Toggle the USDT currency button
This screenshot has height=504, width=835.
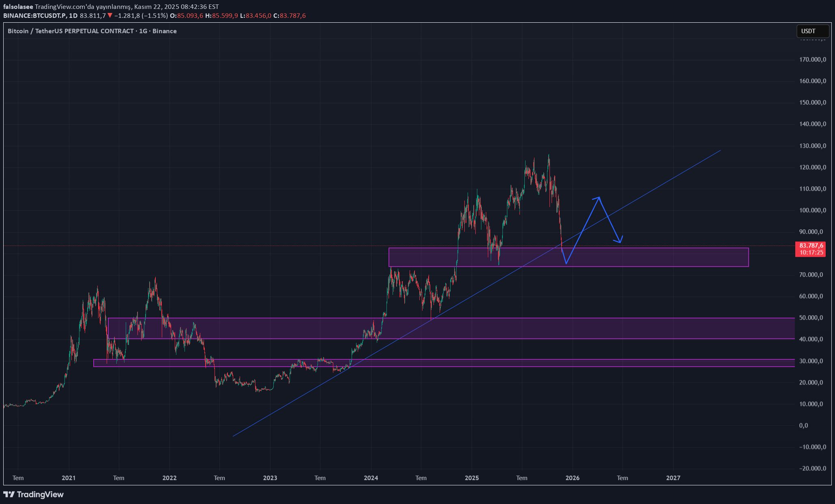[808, 31]
